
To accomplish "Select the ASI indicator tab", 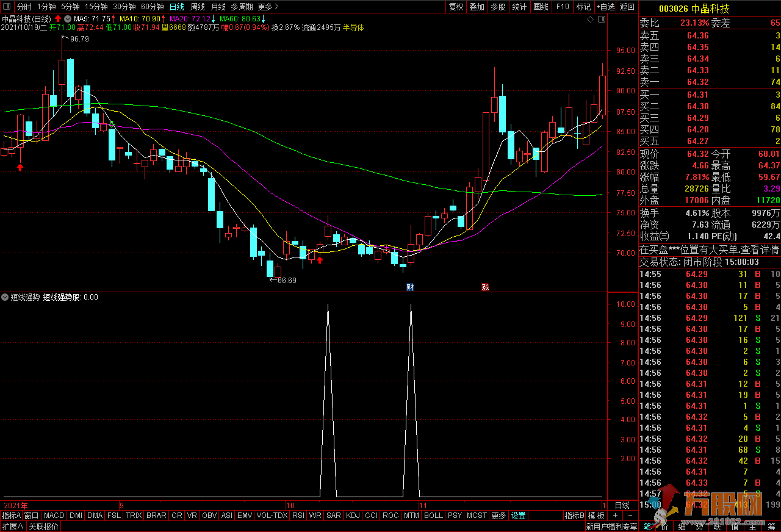I will (227, 516).
